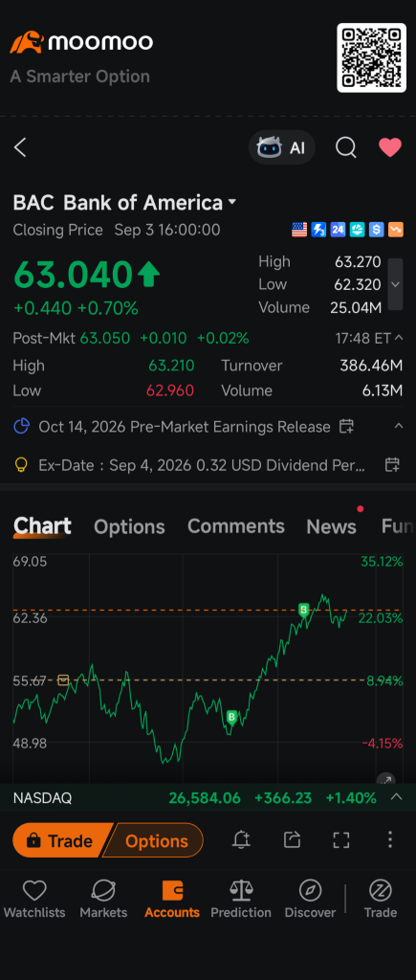Click the teal pie chart icon
The height and width of the screenshot is (980, 416).
click(358, 230)
